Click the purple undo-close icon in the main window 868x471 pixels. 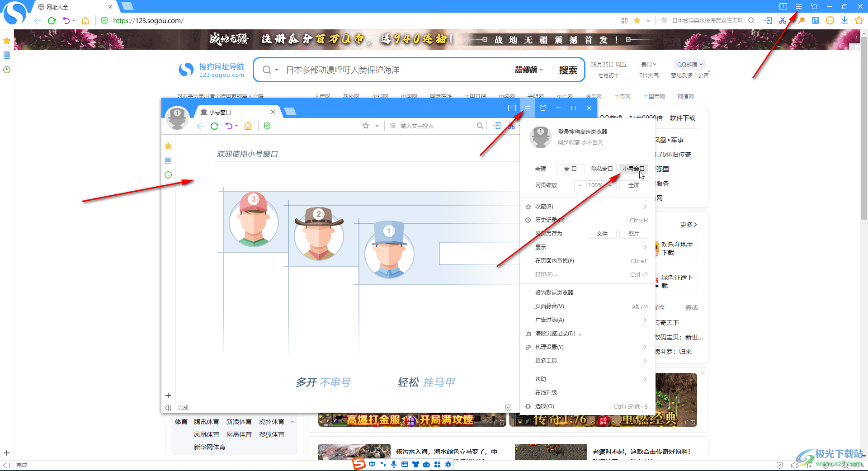pos(66,20)
